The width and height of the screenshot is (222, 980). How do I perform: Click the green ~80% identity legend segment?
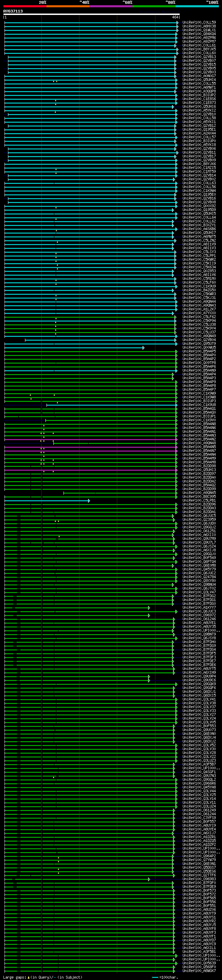[154, 6]
